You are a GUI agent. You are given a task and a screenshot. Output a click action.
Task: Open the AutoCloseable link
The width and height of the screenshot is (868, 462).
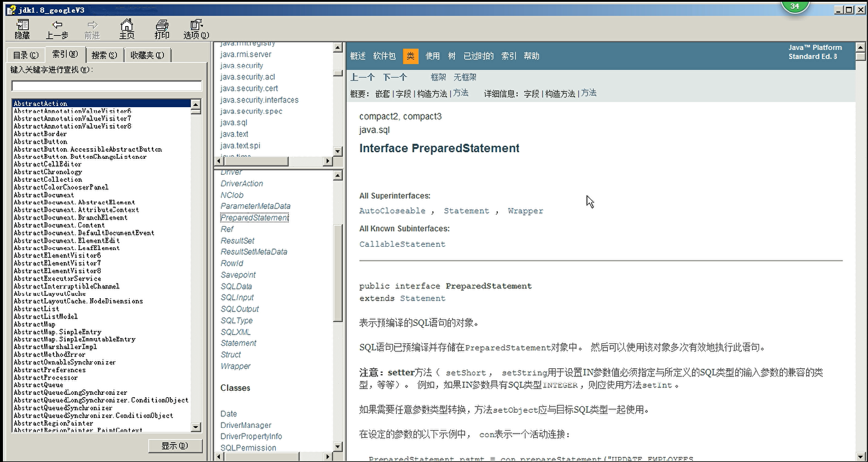point(392,211)
